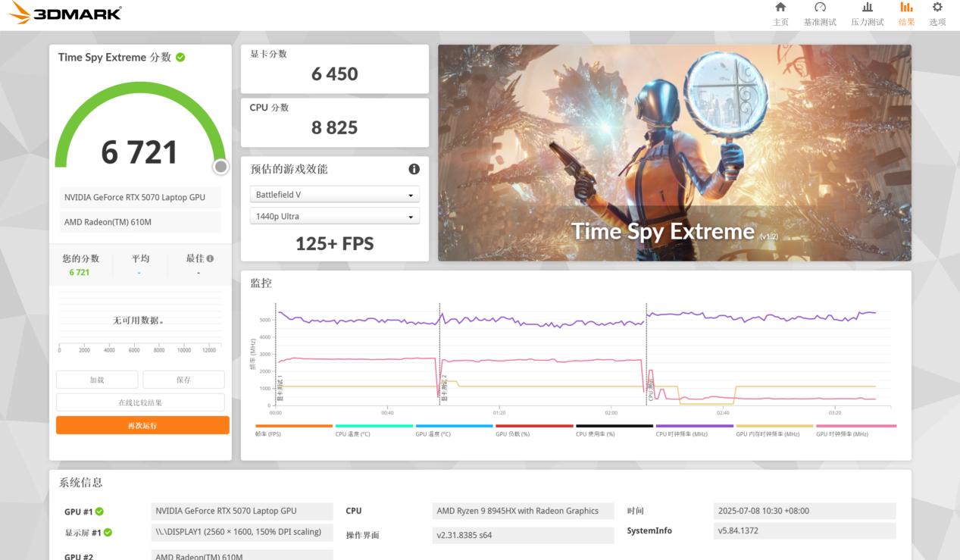The image size is (960, 560).
Task: Click the Time Spy Extreme banner image
Action: [x=674, y=152]
